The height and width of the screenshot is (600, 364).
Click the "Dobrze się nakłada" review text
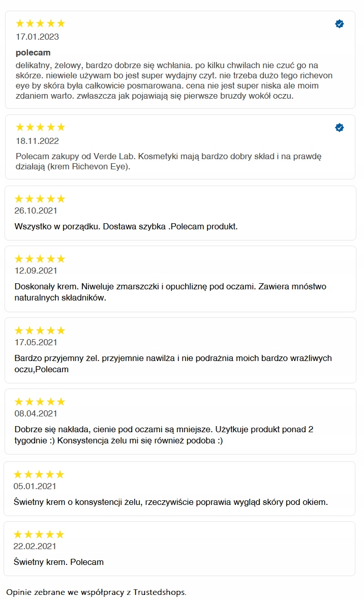pyautogui.click(x=164, y=435)
